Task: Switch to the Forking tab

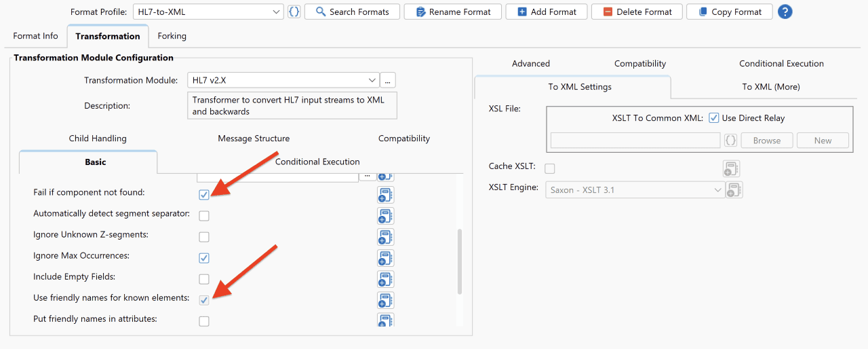Action: tap(172, 36)
